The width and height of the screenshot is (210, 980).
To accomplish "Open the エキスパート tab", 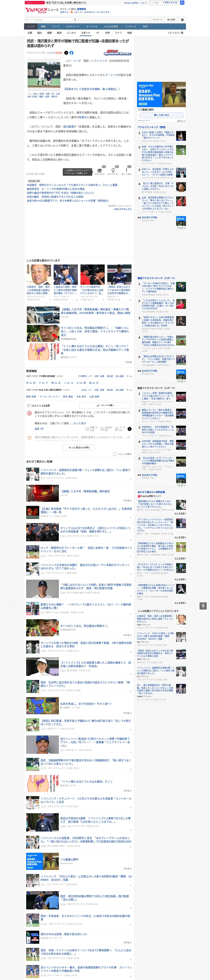I will tap(72, 27).
